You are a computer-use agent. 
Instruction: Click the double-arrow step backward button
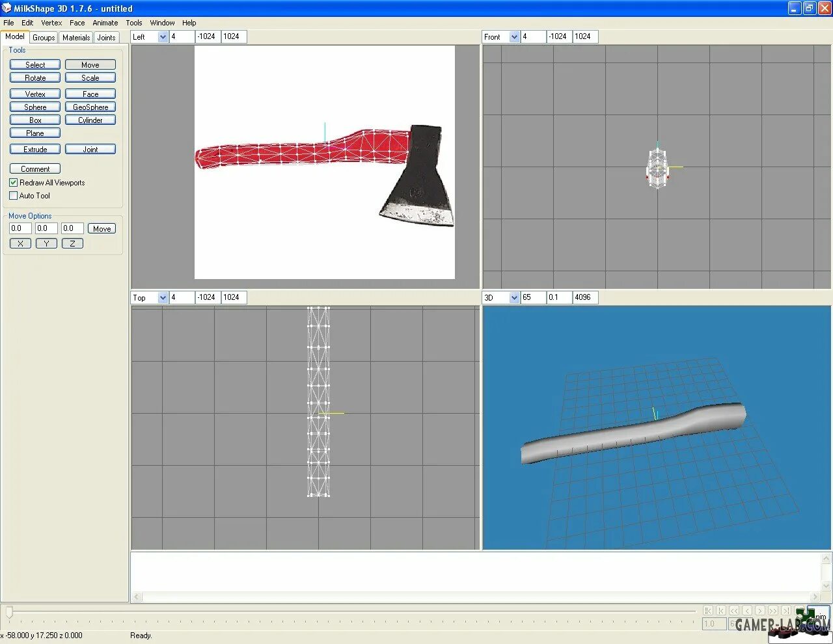point(734,610)
